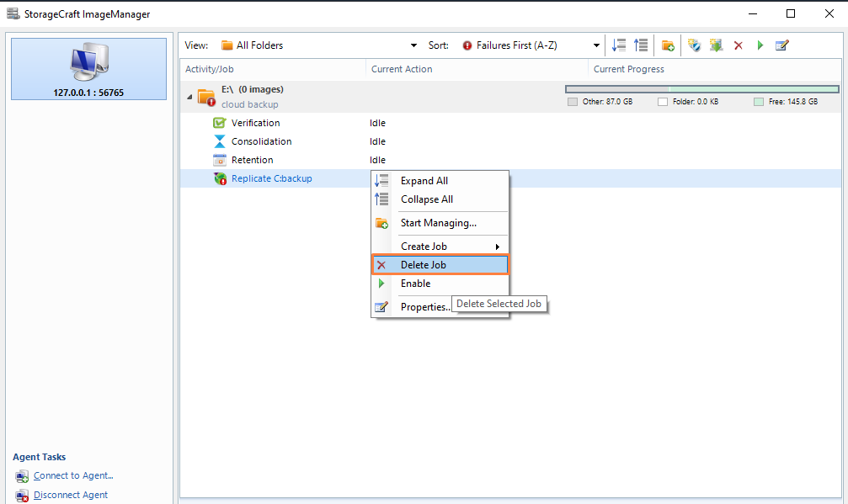Choose Enable in the context menu
The height and width of the screenshot is (504, 848).
[440, 284]
